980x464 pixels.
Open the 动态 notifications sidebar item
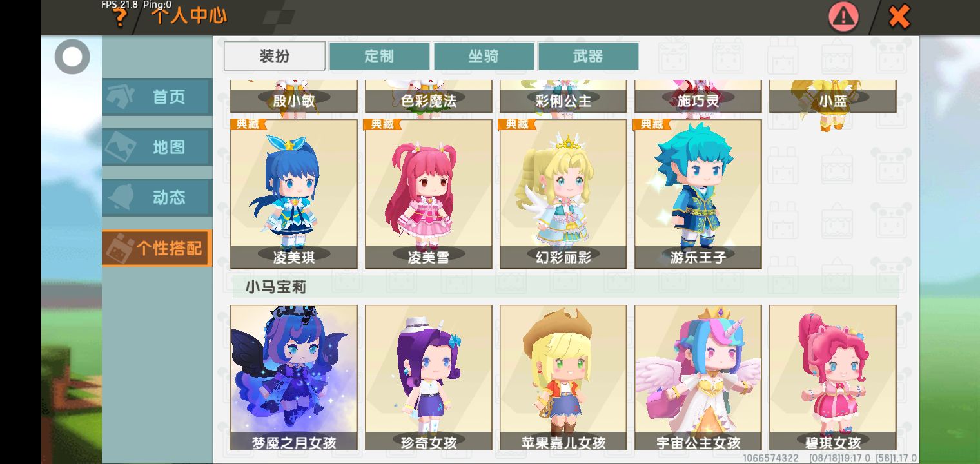point(157,198)
